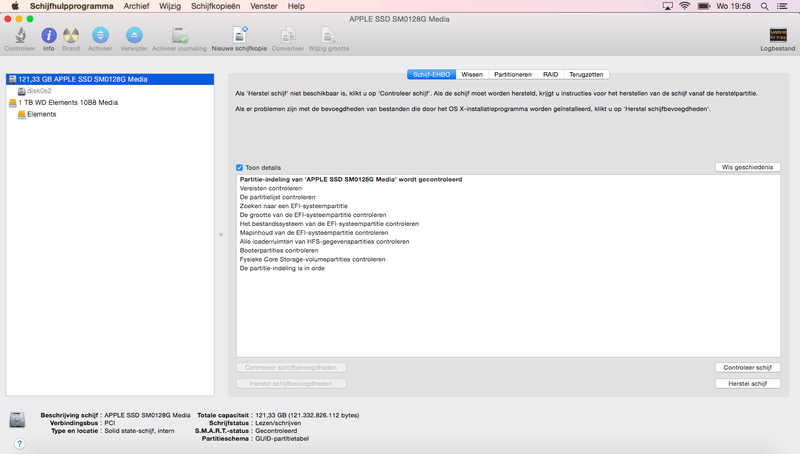Click Wis geschiedenis button
Image resolution: width=800 pixels, height=454 pixels.
click(747, 167)
